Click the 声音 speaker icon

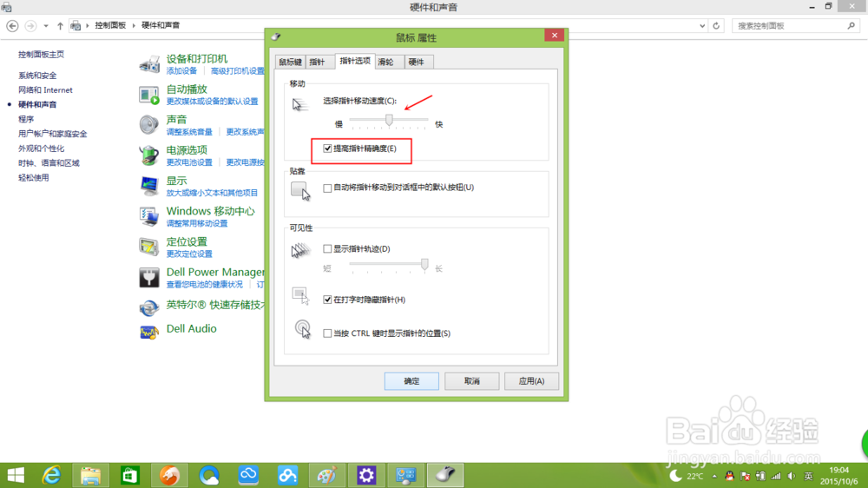pos(149,125)
